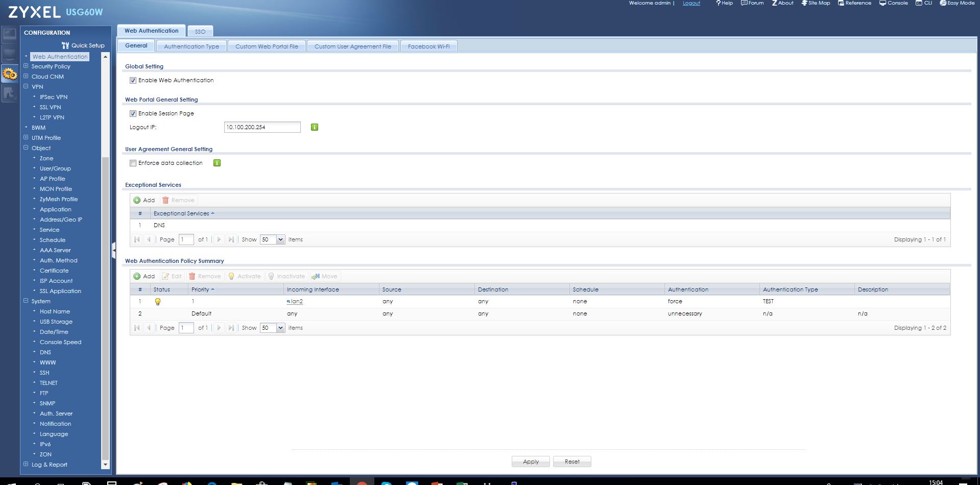Expand the Security Policy tree node
Screen dimensions: 980x485
26,66
